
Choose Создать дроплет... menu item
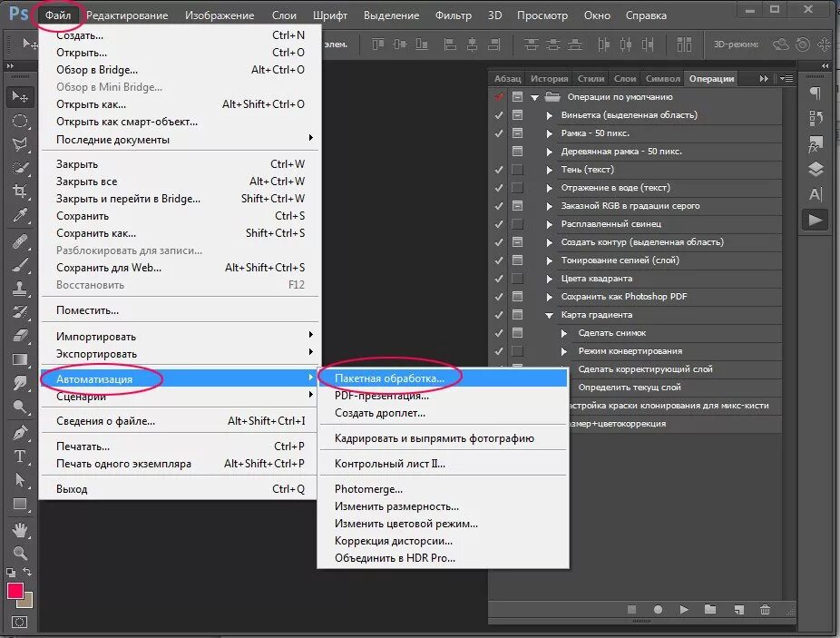443,413
